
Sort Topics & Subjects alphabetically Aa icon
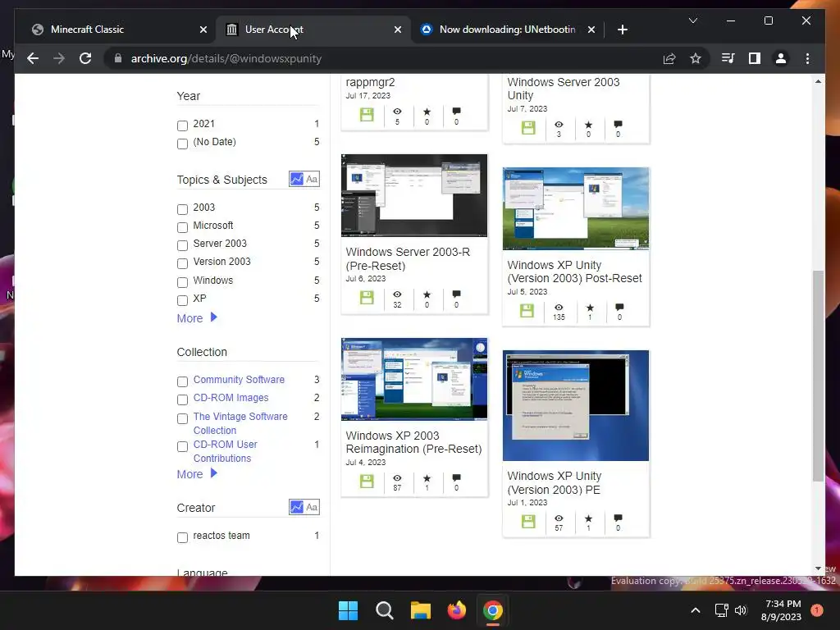coord(312,179)
